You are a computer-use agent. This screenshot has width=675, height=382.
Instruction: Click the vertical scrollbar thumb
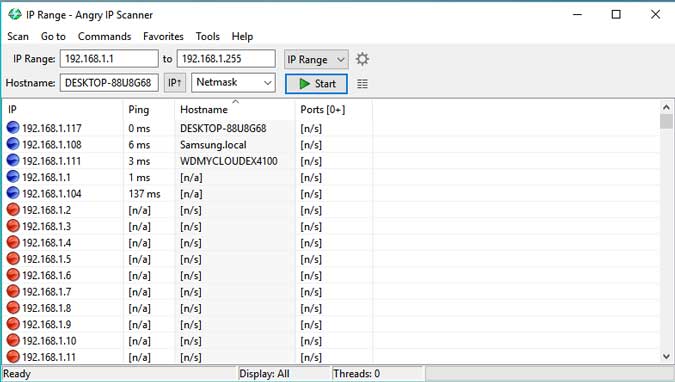(x=666, y=121)
